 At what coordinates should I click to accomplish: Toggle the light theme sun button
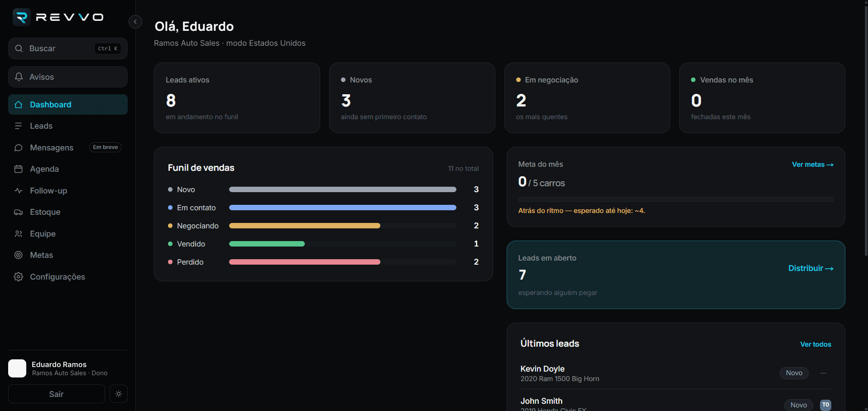(119, 394)
